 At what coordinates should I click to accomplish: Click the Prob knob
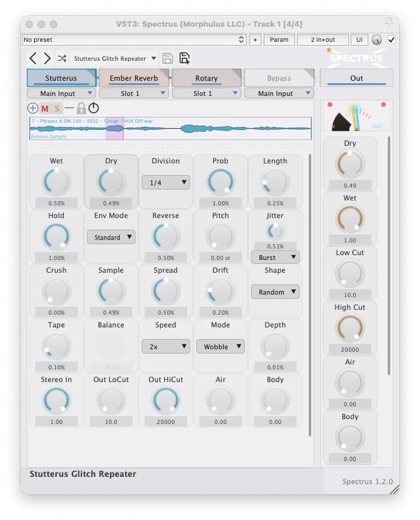tap(221, 182)
